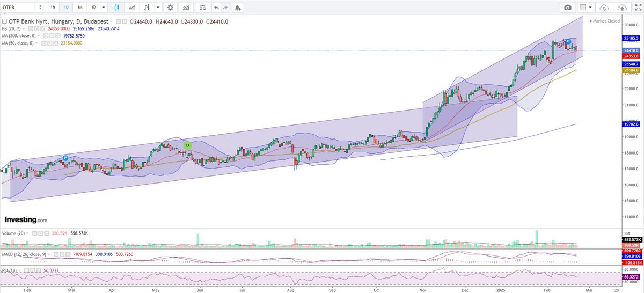Delete the MA 50 indicator
The height and width of the screenshot is (293, 644).
tap(55, 43)
